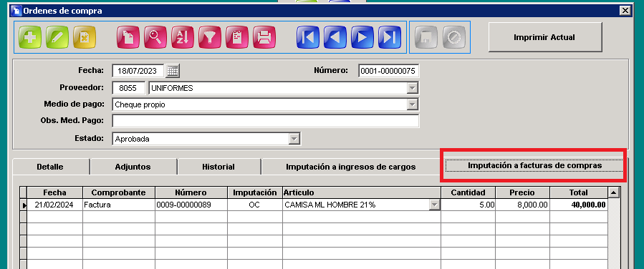Image resolution: width=644 pixels, height=269 pixels.
Task: Go to the previous record arrow
Action: [x=335, y=37]
